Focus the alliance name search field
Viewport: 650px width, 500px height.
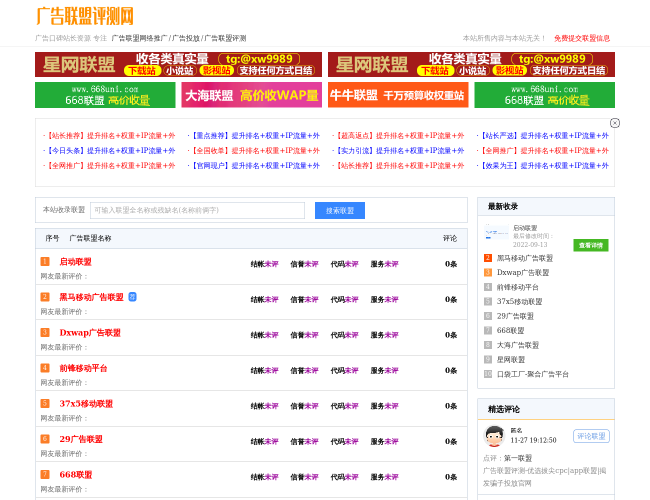(197, 210)
